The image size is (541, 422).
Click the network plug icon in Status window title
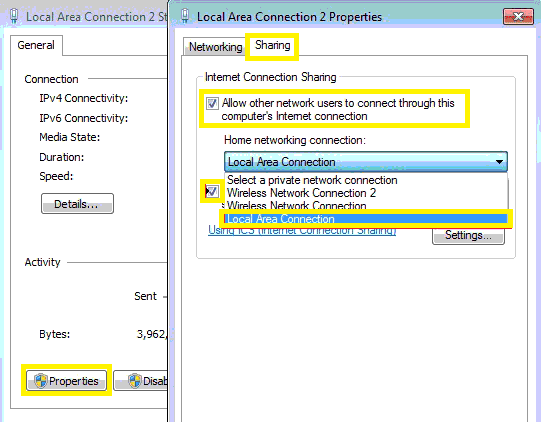click(x=14, y=16)
